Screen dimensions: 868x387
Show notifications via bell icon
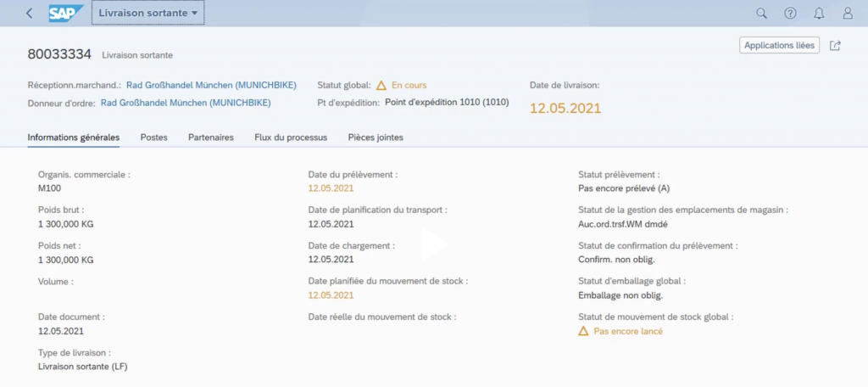819,13
